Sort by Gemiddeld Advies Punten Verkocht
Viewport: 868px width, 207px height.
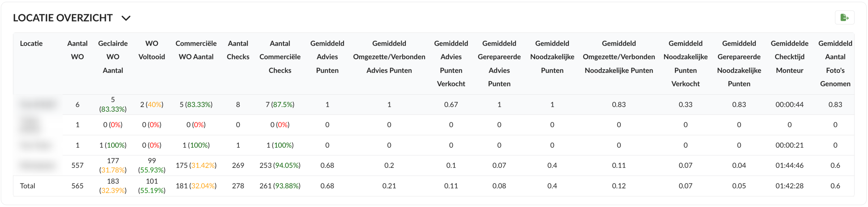click(451, 64)
